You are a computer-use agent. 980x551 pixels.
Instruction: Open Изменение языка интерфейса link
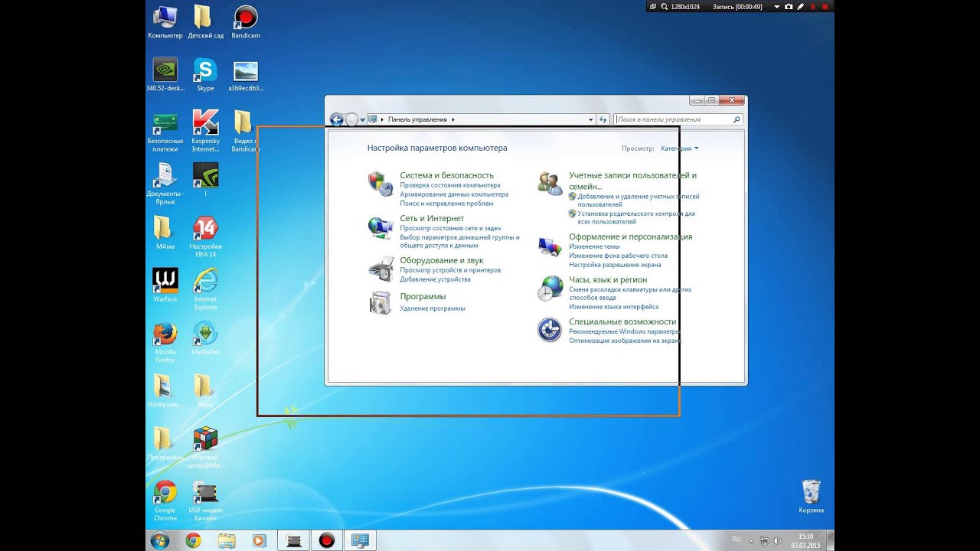pyautogui.click(x=613, y=307)
